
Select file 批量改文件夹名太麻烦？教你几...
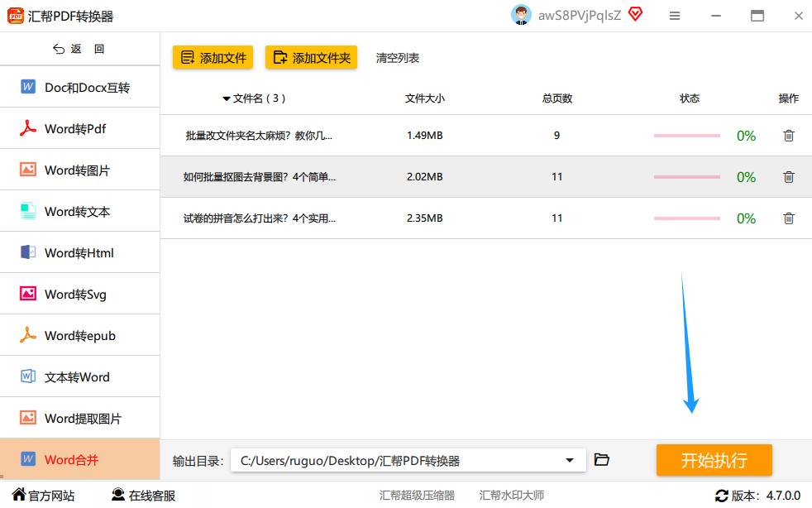[259, 136]
